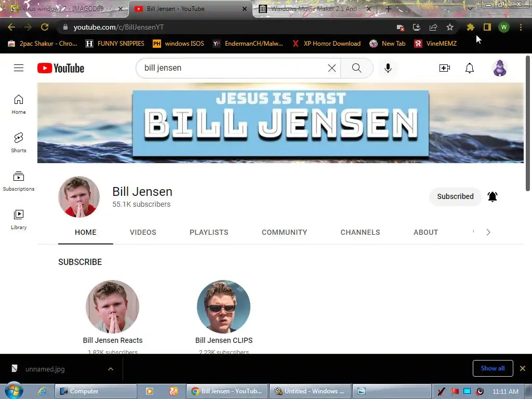Viewport: 532px width, 399px height.
Task: Open the Bill Jensen Reacts channel
Action: (x=113, y=340)
